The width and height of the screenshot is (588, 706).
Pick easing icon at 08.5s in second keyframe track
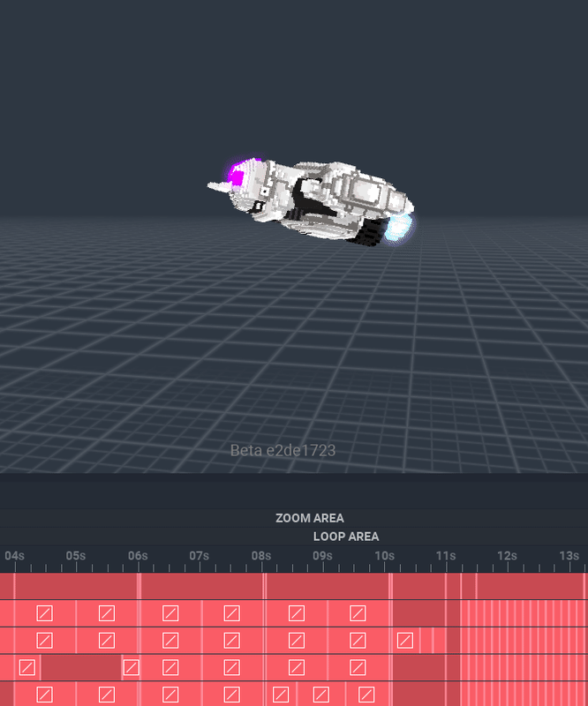[x=297, y=641]
